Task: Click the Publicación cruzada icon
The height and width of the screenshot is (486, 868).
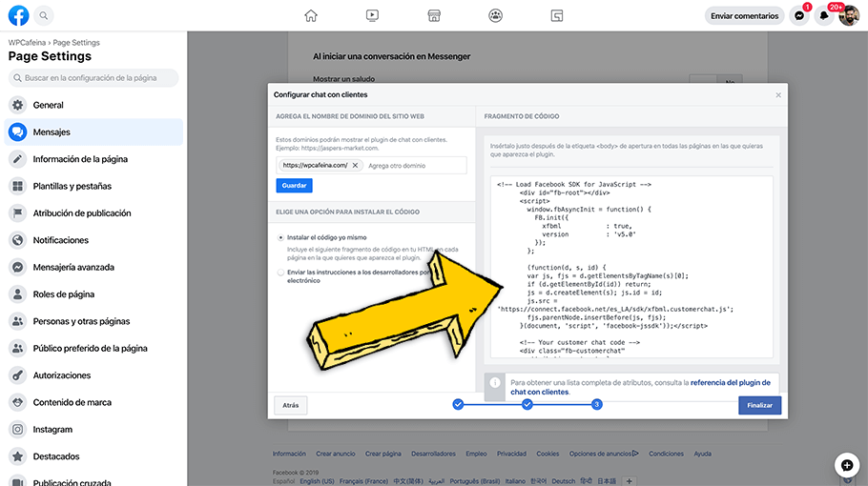Action: (18, 481)
